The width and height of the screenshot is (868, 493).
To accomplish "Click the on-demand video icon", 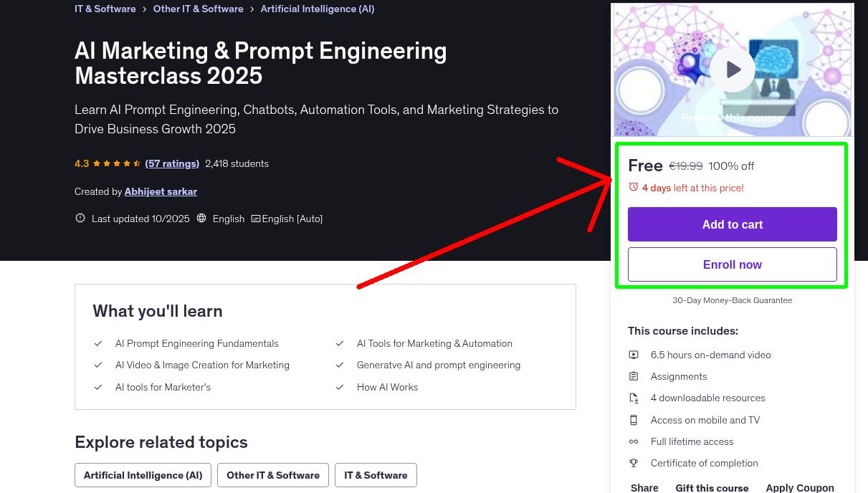I will point(634,355).
